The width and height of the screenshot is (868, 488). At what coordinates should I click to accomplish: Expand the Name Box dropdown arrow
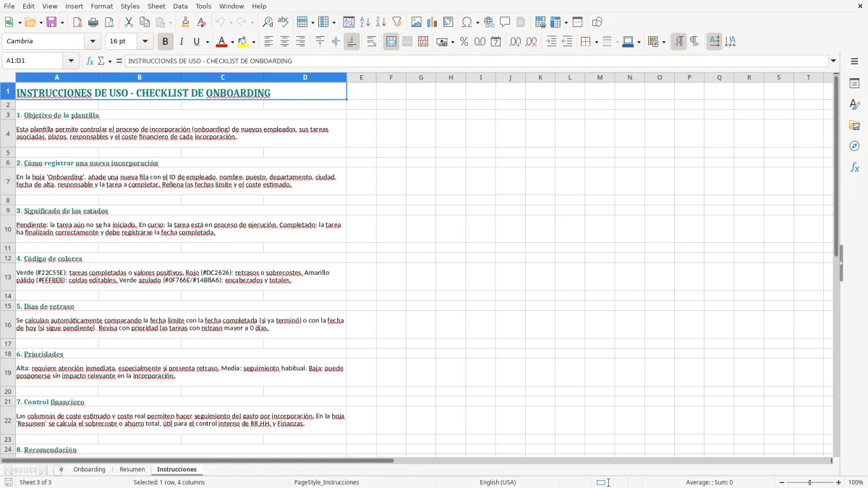click(71, 61)
